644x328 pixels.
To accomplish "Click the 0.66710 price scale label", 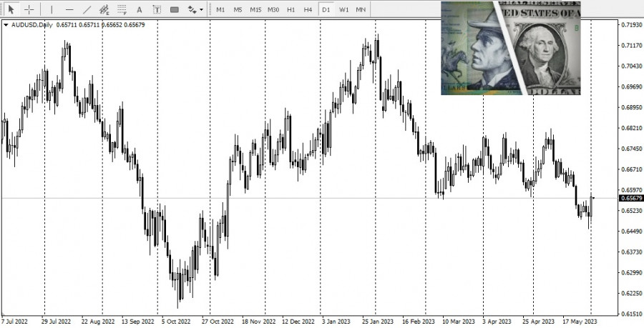I will [x=632, y=169].
